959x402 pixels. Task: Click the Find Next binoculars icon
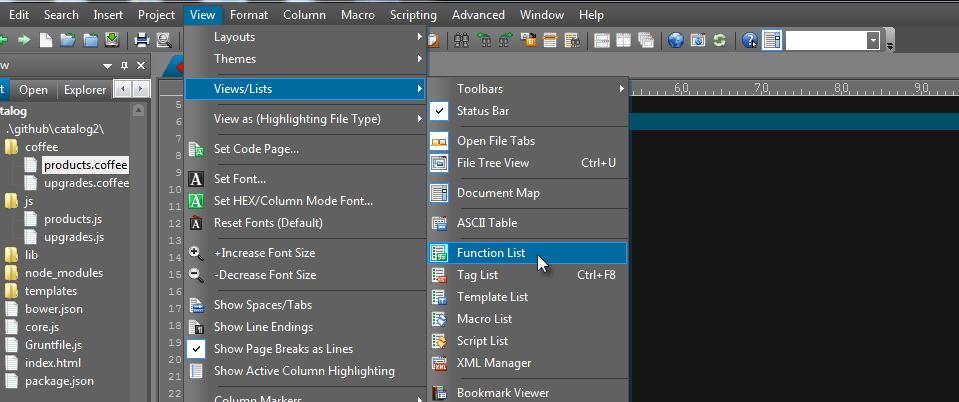[x=506, y=40]
